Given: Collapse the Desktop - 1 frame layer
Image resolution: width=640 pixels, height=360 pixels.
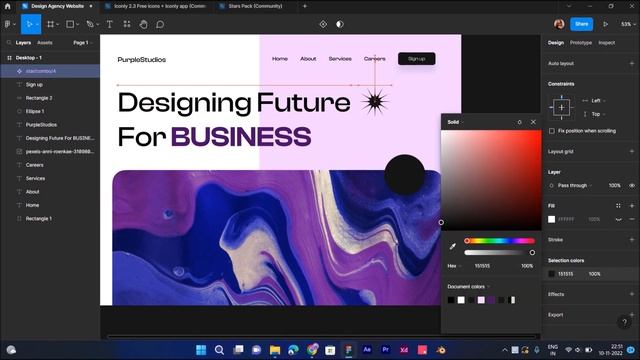Looking at the screenshot, I should pyautogui.click(x=9, y=58).
